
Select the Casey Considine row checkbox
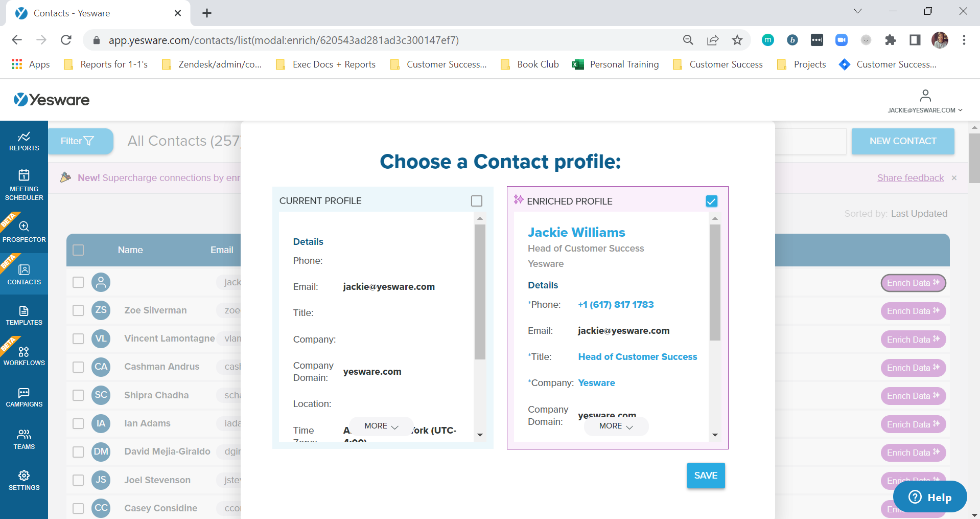click(x=78, y=508)
